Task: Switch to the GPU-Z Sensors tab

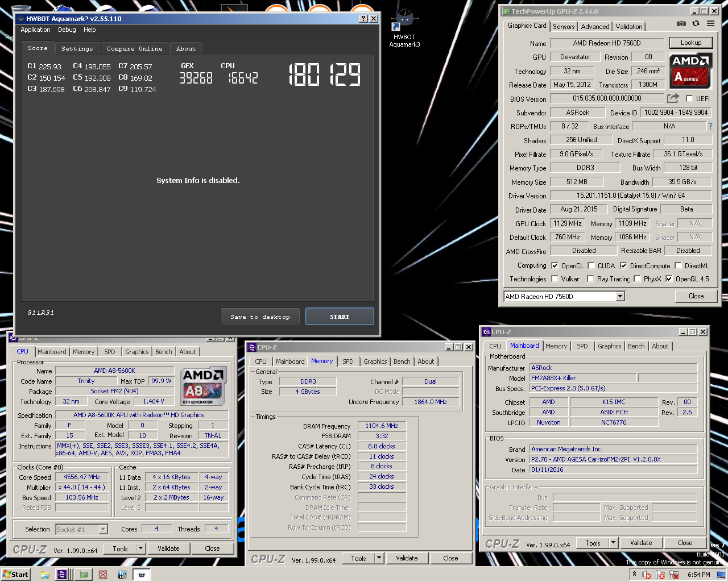Action: click(564, 27)
